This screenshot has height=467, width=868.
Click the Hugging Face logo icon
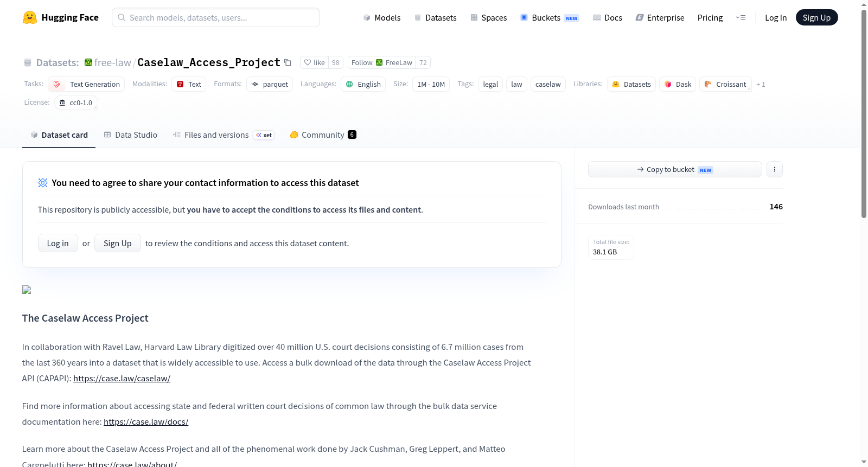click(29, 17)
